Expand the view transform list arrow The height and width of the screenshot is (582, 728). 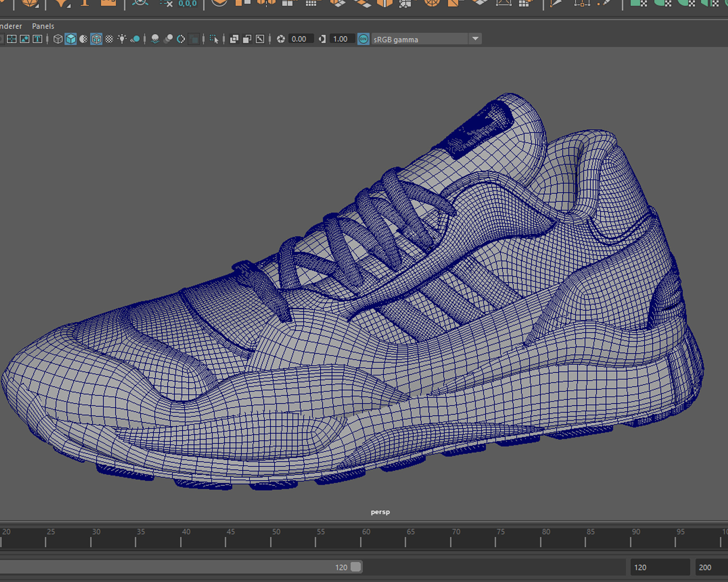pos(476,39)
